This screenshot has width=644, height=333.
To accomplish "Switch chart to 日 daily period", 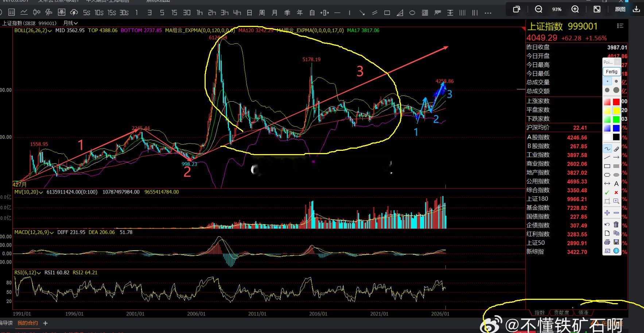I will coord(249,13).
